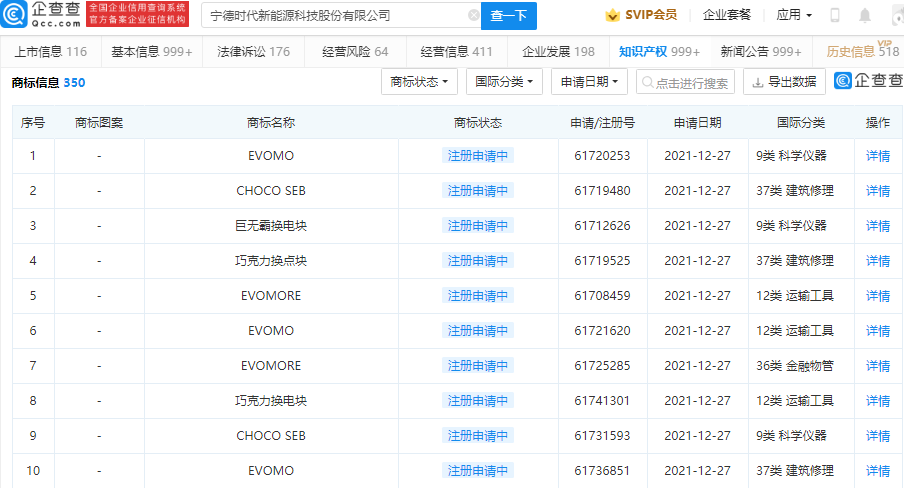Open 详情 for CHOCO SEB 61731593
This screenshot has height=488, width=904.
point(877,436)
